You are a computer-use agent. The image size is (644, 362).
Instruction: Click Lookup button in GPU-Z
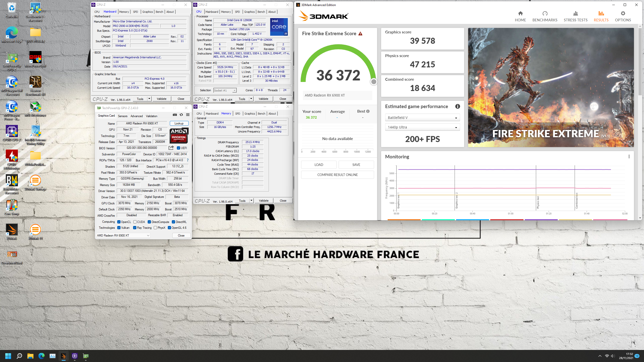[179, 123]
